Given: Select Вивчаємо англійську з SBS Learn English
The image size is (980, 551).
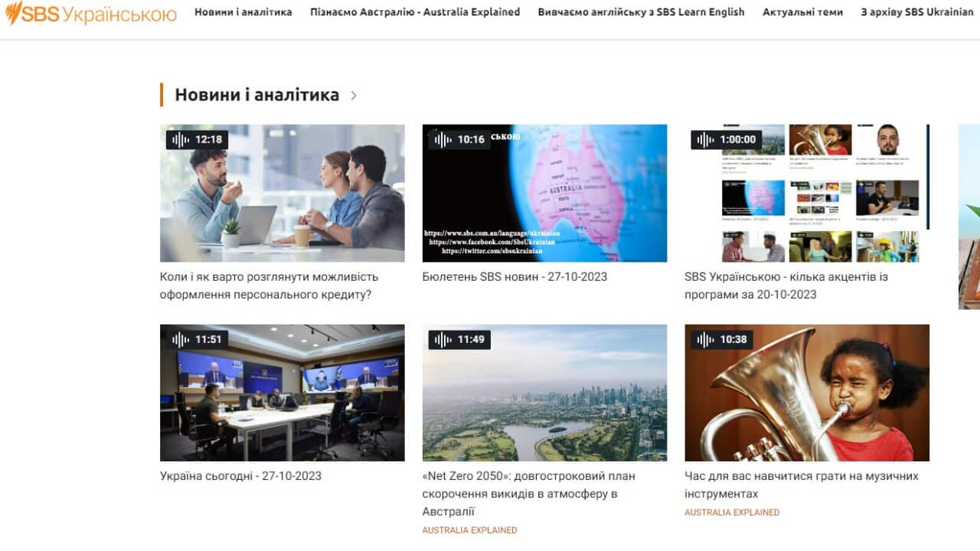Looking at the screenshot, I should coord(641,12).
